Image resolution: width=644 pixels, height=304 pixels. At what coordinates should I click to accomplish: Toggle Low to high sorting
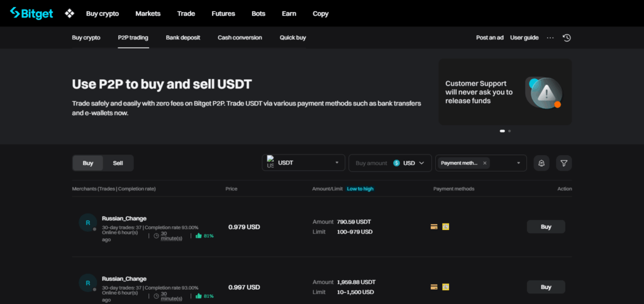(x=360, y=188)
